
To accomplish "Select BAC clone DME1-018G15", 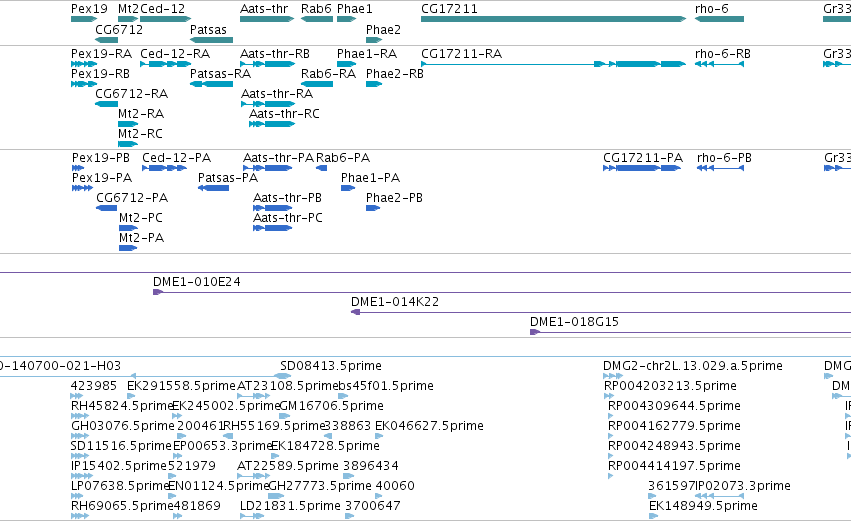I will (x=690, y=332).
